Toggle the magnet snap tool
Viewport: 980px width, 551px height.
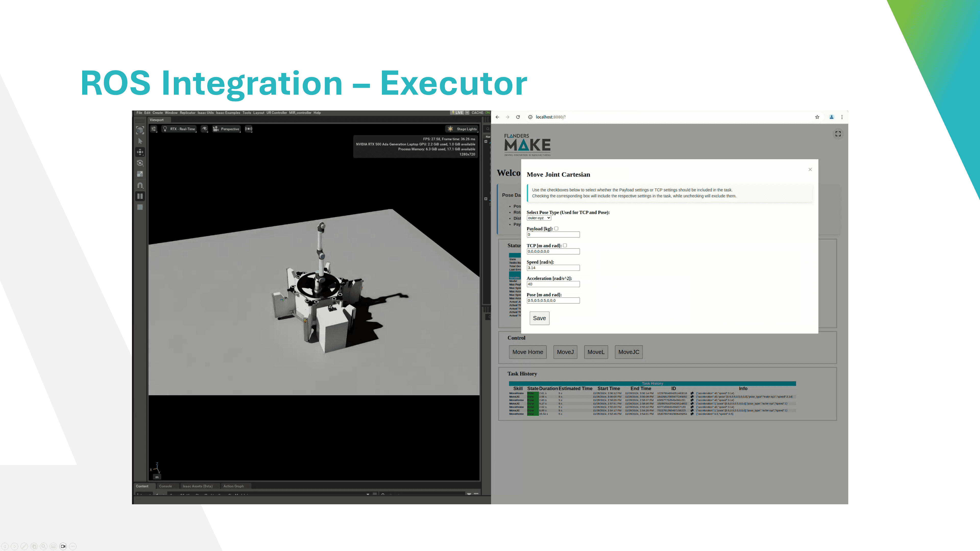pyautogui.click(x=140, y=185)
